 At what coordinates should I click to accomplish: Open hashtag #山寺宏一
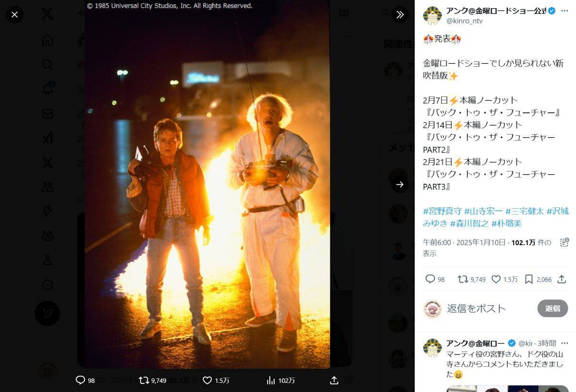[483, 211]
